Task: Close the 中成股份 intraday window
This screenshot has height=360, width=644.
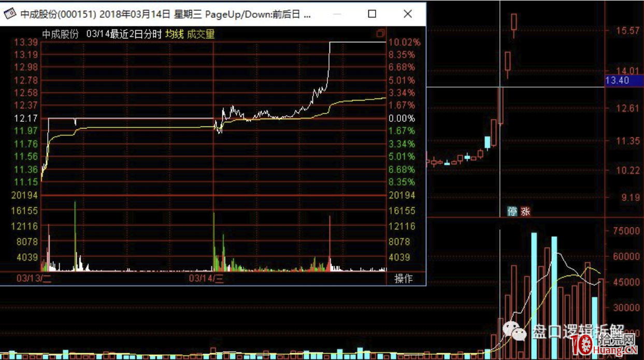Action: coord(408,14)
